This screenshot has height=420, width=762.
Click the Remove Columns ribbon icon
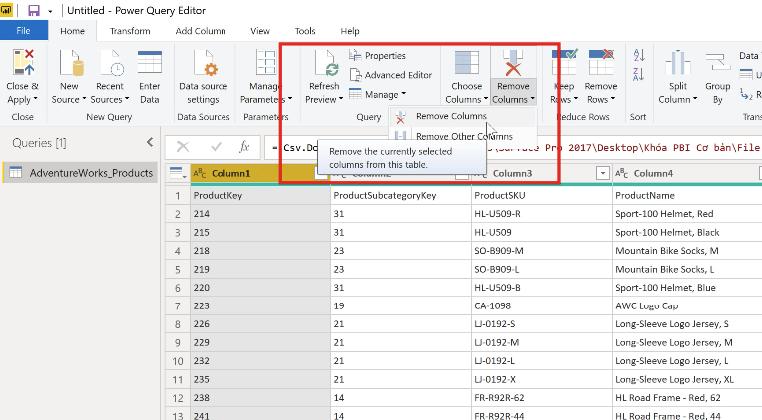click(513, 63)
